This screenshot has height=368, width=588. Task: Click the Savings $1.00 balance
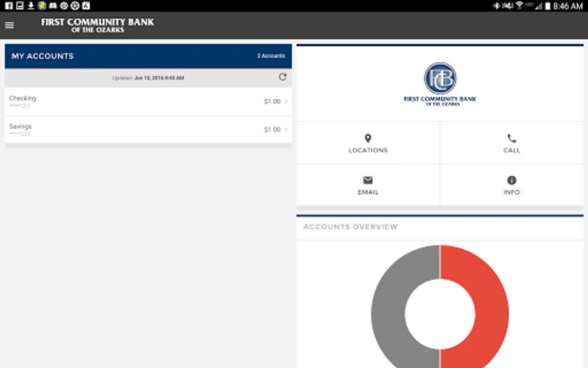272,130
